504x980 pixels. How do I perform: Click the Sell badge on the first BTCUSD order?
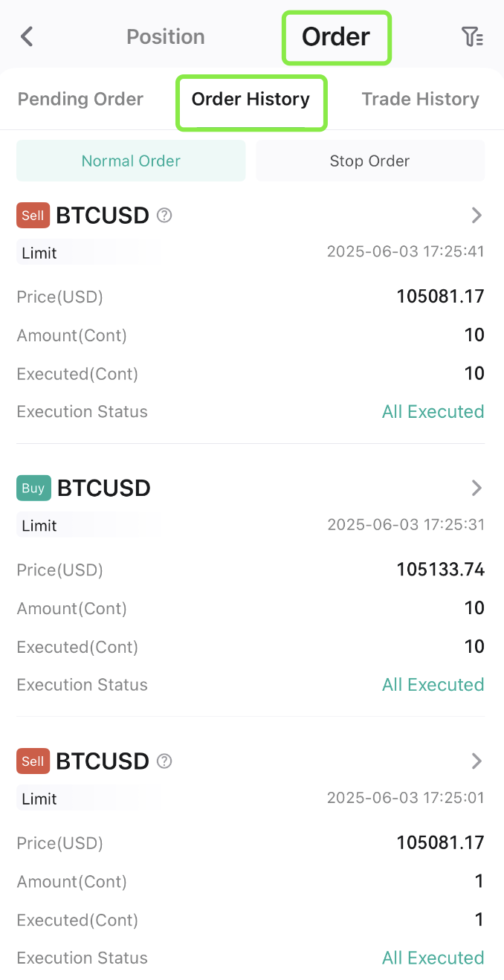point(33,216)
